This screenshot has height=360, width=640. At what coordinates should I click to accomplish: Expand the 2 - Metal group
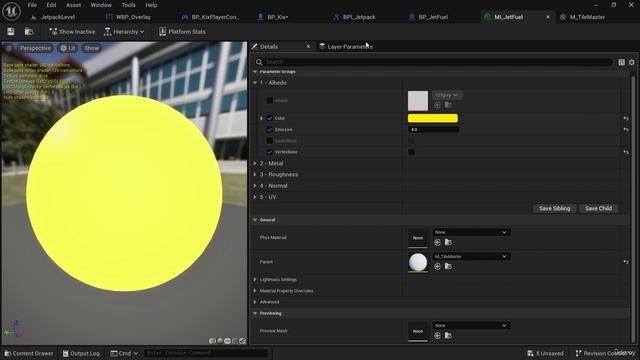[255, 163]
